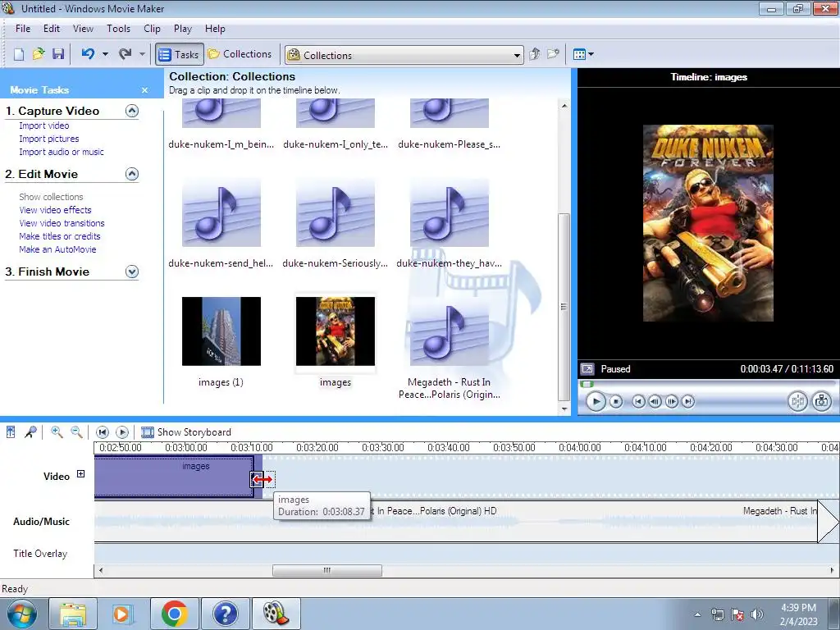
Task: Open the View menu
Action: 83,29
